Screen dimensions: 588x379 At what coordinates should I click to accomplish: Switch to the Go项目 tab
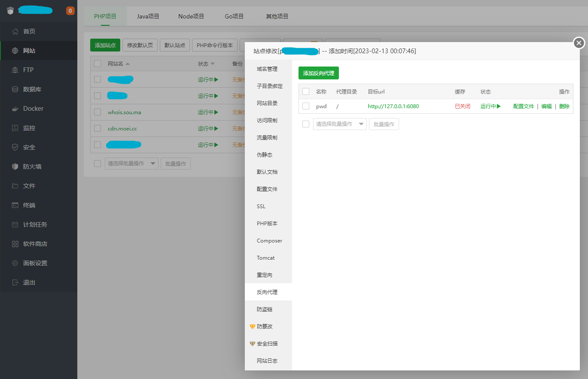coord(234,16)
